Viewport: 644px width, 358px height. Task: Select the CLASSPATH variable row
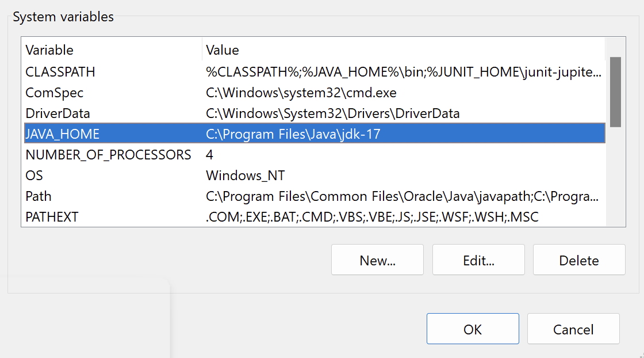[315, 72]
